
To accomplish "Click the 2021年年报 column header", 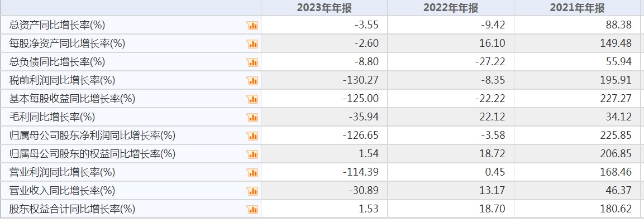I will (x=577, y=8).
